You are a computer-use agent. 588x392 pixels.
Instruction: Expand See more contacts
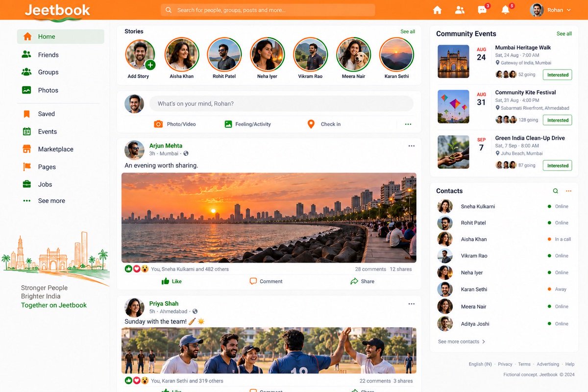462,342
